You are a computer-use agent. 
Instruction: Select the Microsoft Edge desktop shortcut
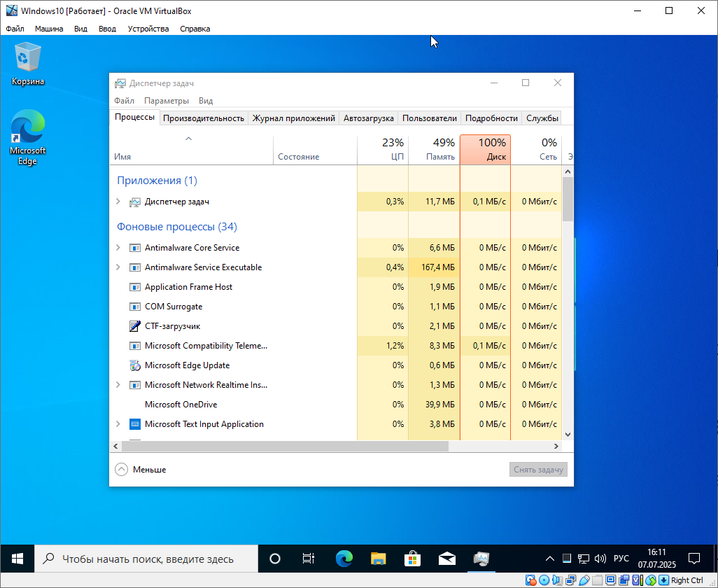27,137
